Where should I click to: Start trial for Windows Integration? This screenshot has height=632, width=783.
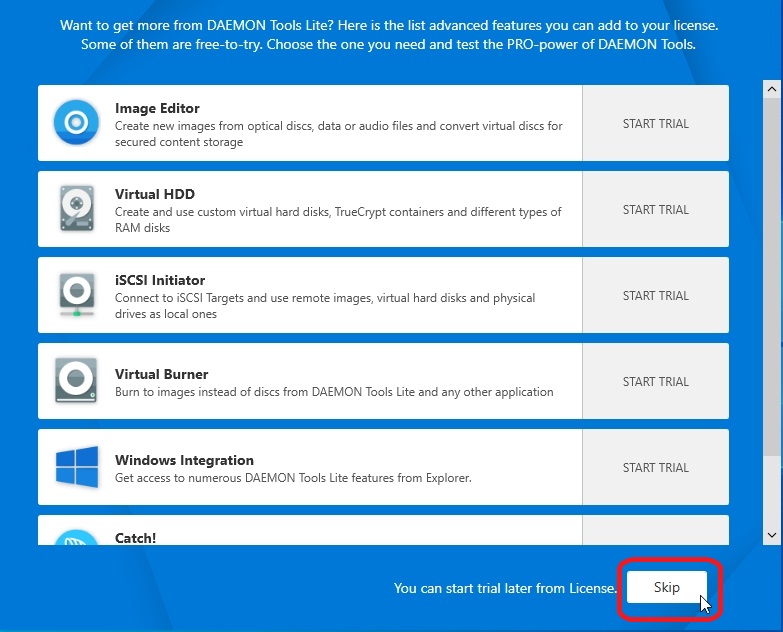655,467
